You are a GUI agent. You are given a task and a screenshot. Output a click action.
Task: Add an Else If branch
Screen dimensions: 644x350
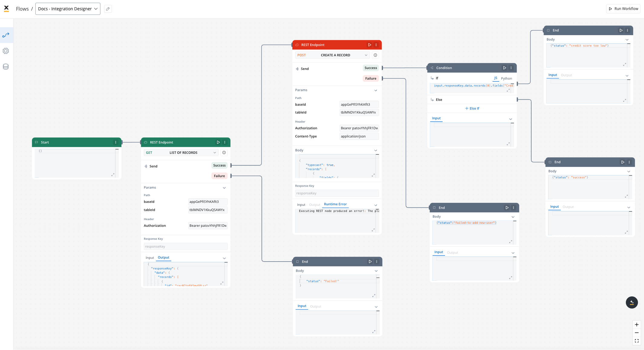tap(472, 108)
